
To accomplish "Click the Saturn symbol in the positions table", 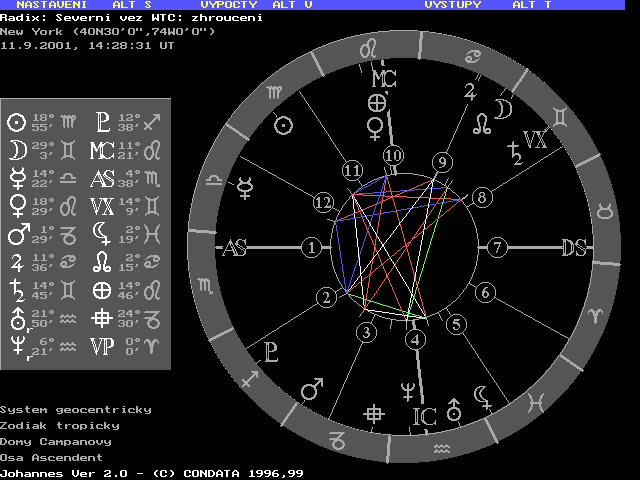I will pos(16,290).
